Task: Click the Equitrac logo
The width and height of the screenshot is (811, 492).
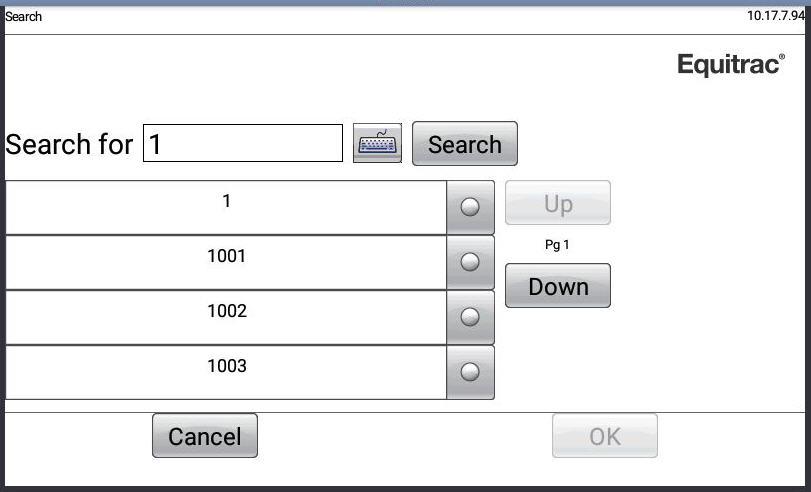Action: click(732, 65)
